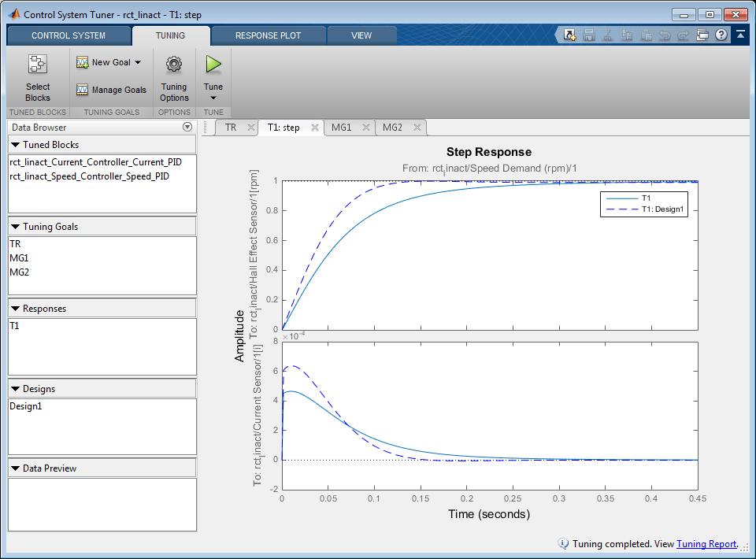Close the TR document tab
Viewport: 756px width, 559px height.
click(x=250, y=128)
